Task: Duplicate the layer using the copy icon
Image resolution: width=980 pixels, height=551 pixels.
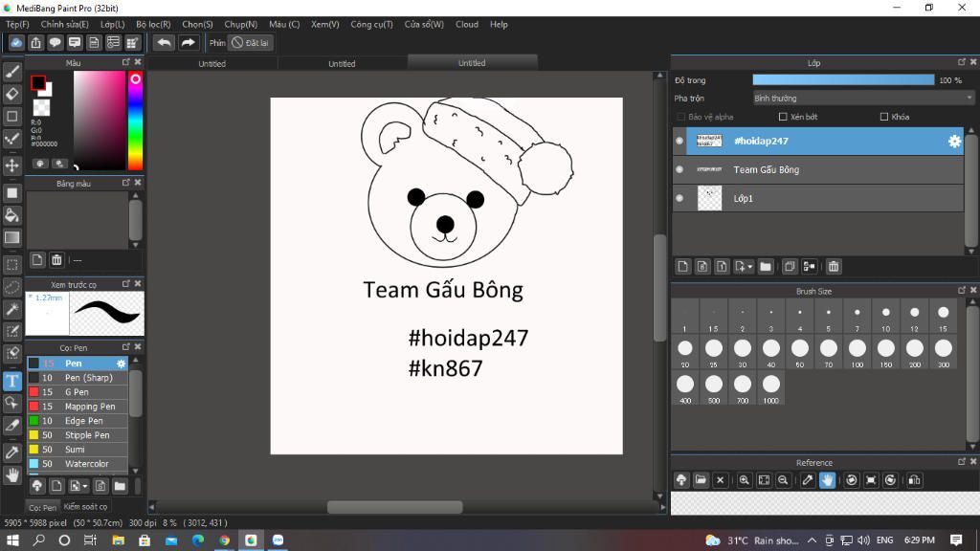Action: coord(790,267)
